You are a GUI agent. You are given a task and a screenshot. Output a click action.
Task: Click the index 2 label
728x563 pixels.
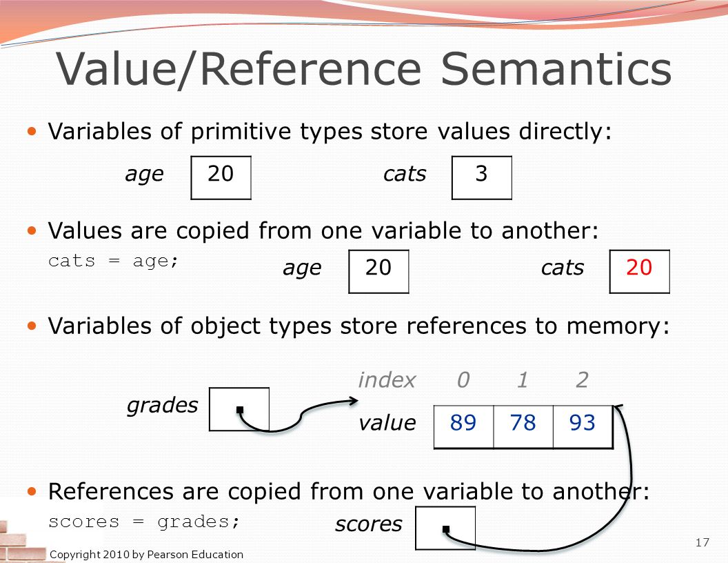pos(583,380)
